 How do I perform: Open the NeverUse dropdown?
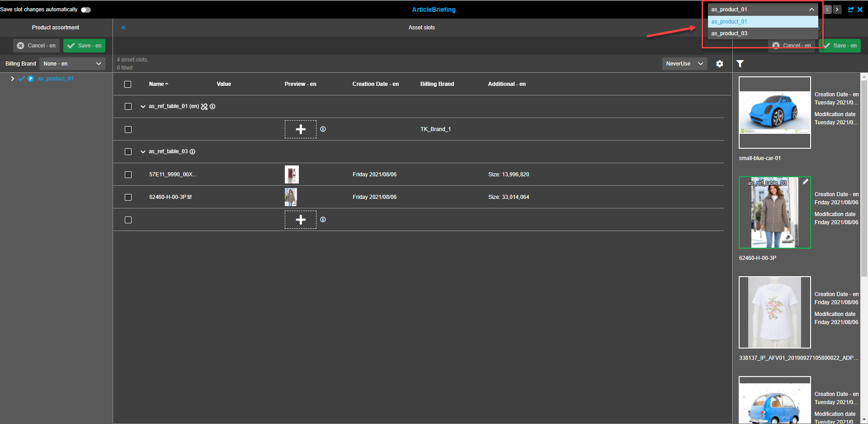click(x=684, y=64)
